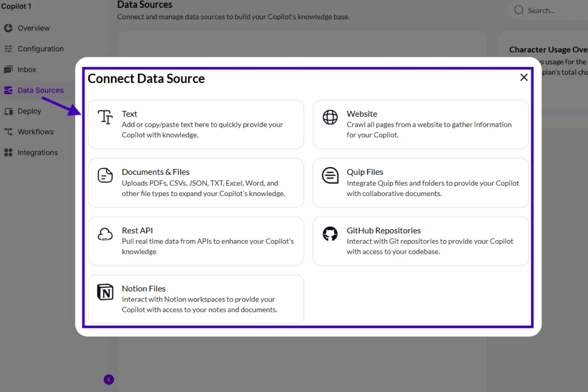Viewport: 588px width, 392px height.
Task: Click the Configuration sliders icon
Action: pyautogui.click(x=8, y=49)
